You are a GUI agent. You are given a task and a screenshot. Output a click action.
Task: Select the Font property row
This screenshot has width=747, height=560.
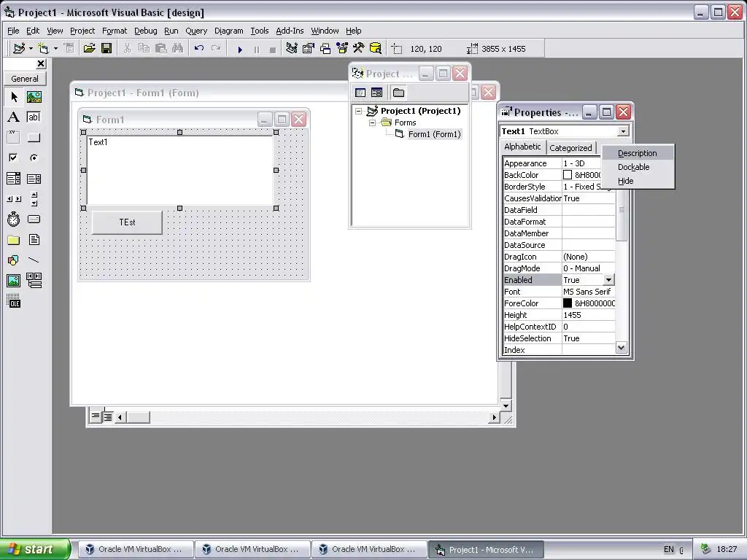tap(560, 292)
